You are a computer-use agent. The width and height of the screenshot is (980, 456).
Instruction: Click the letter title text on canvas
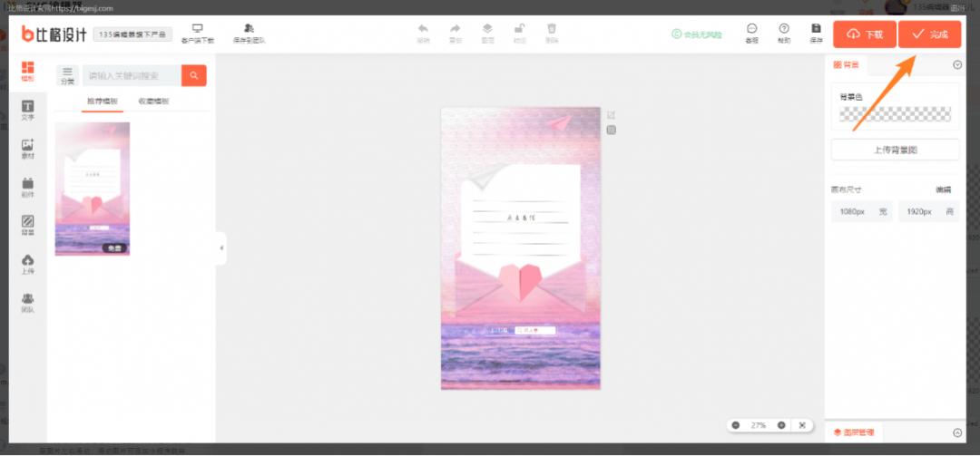tap(520, 218)
